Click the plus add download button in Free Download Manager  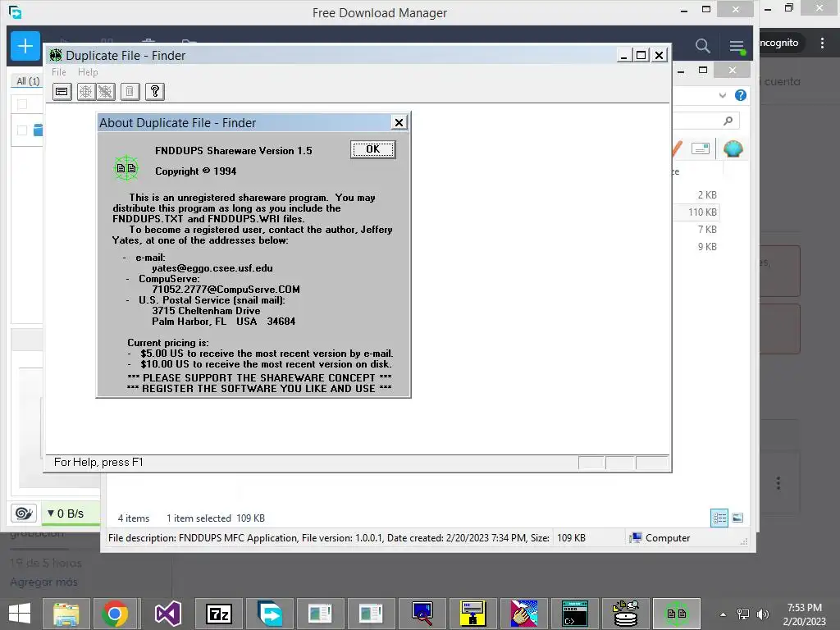(x=25, y=46)
